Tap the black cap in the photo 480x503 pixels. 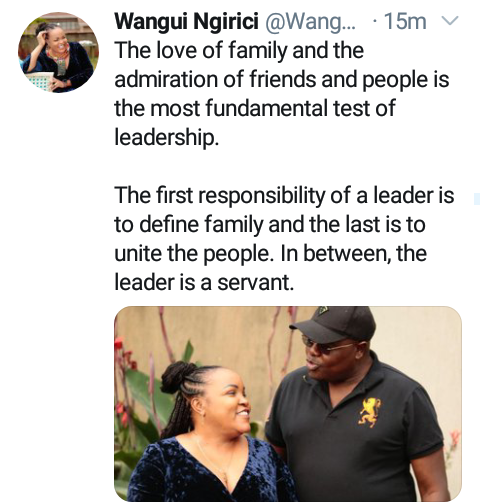(x=335, y=323)
